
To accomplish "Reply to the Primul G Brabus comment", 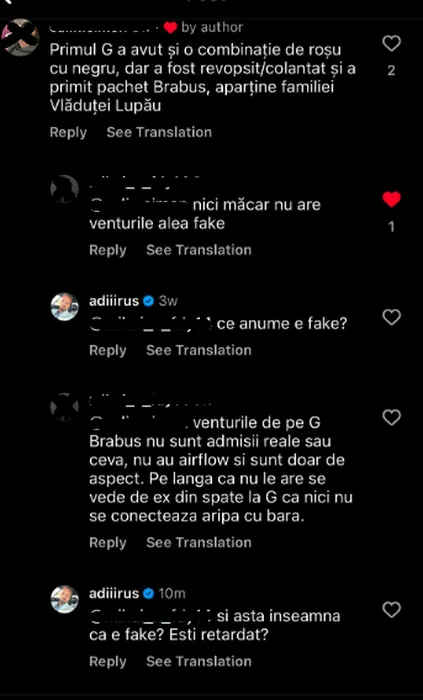I will click(68, 133).
